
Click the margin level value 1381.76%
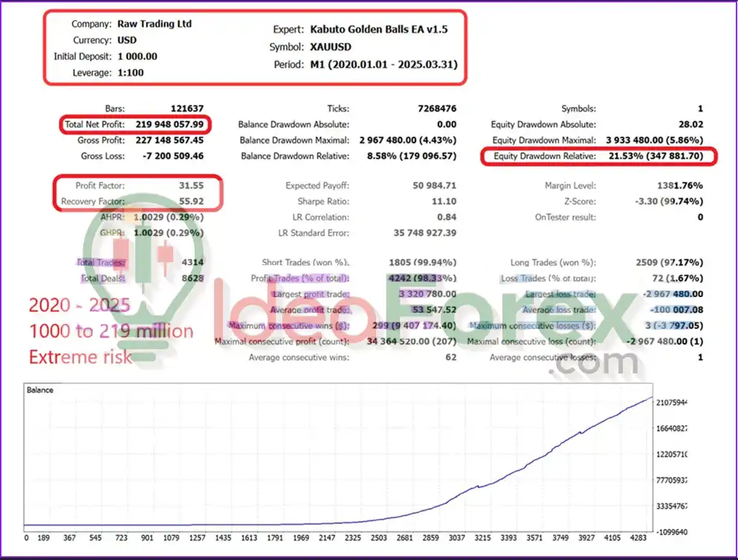click(680, 186)
